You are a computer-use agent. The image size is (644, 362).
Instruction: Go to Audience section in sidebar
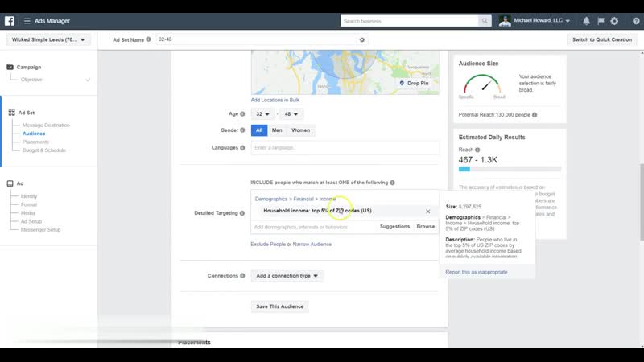tap(34, 134)
